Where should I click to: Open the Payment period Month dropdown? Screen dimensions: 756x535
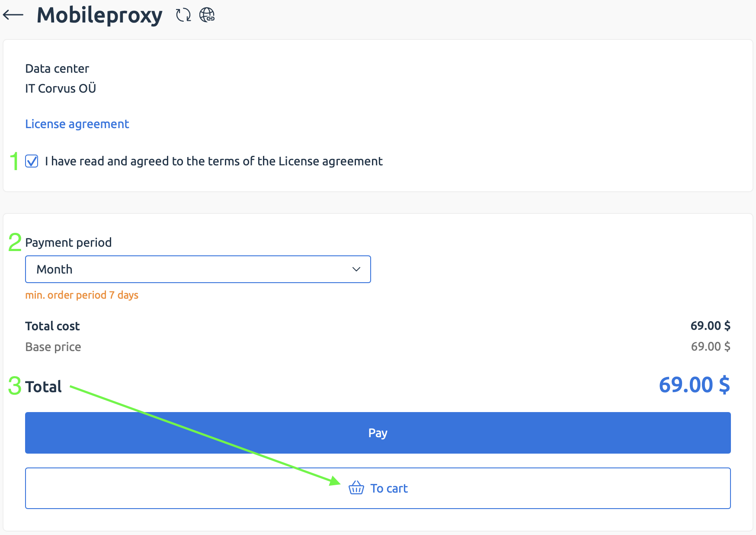[x=198, y=269]
